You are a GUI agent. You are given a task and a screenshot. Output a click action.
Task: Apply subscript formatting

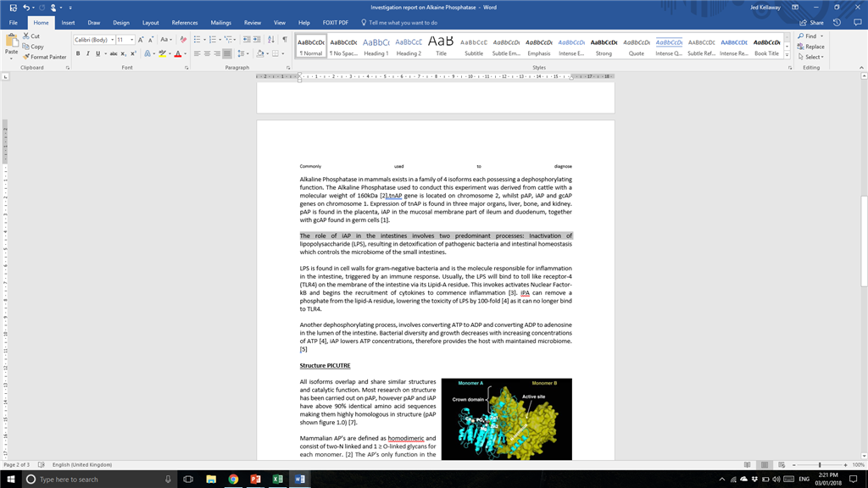(x=124, y=53)
